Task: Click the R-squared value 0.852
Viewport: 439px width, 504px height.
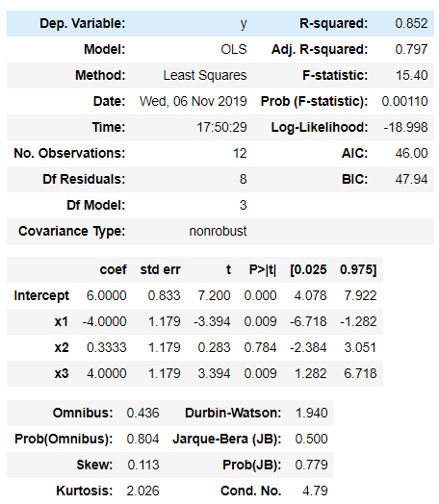Action: point(411,23)
